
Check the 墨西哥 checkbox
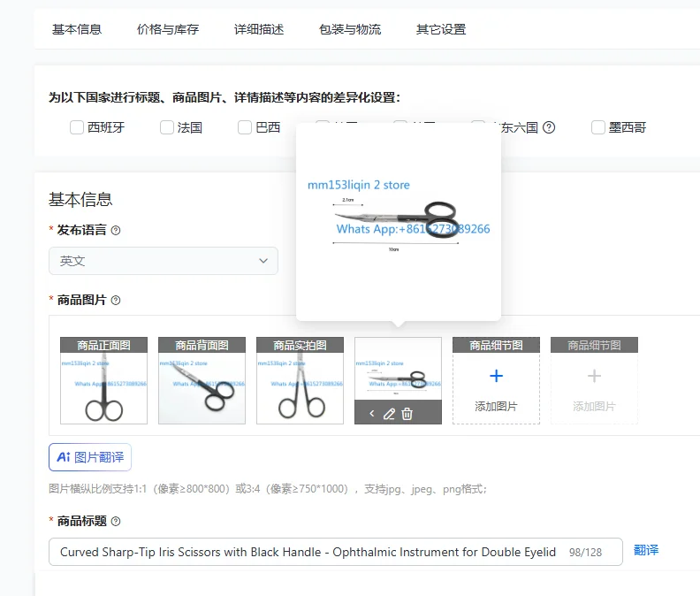[598, 127]
